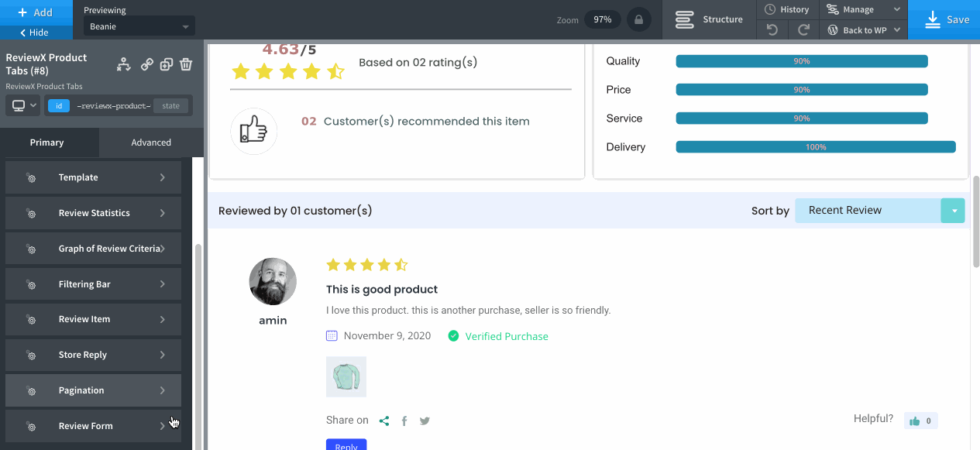Click the state label on the selector

click(x=169, y=105)
